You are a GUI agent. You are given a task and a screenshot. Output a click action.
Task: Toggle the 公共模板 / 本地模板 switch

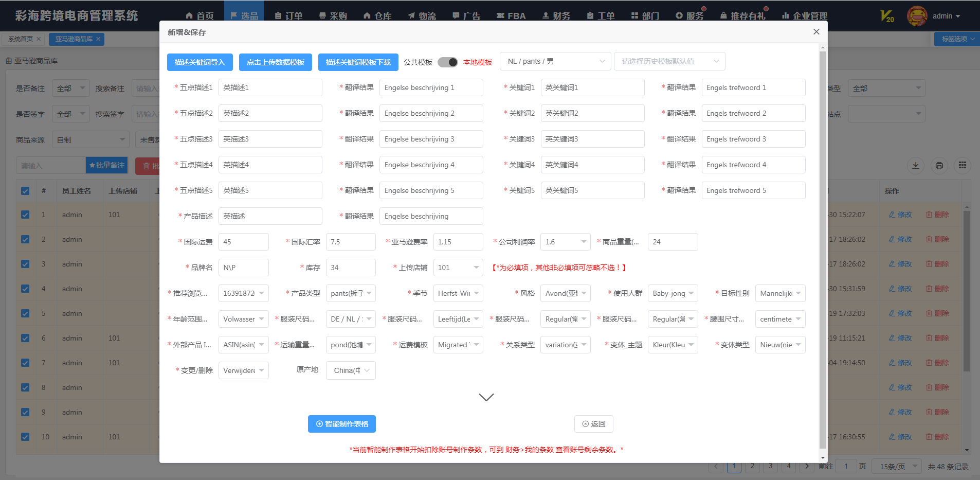coord(447,62)
